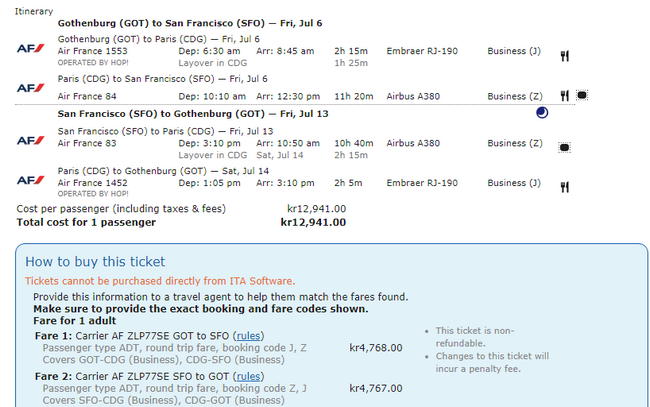Click the San Francisco to Gothenburg heading
The height and width of the screenshot is (407, 650).
click(x=193, y=114)
